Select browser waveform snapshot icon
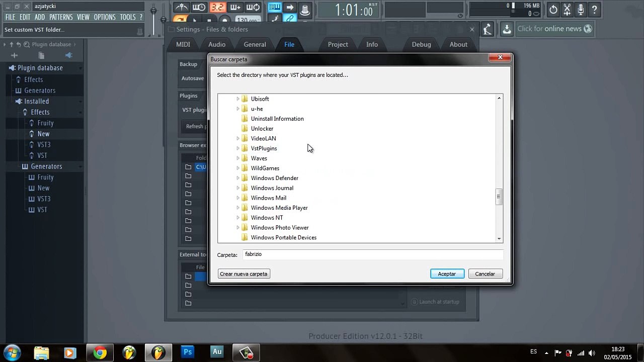644x362 pixels. (x=15, y=55)
